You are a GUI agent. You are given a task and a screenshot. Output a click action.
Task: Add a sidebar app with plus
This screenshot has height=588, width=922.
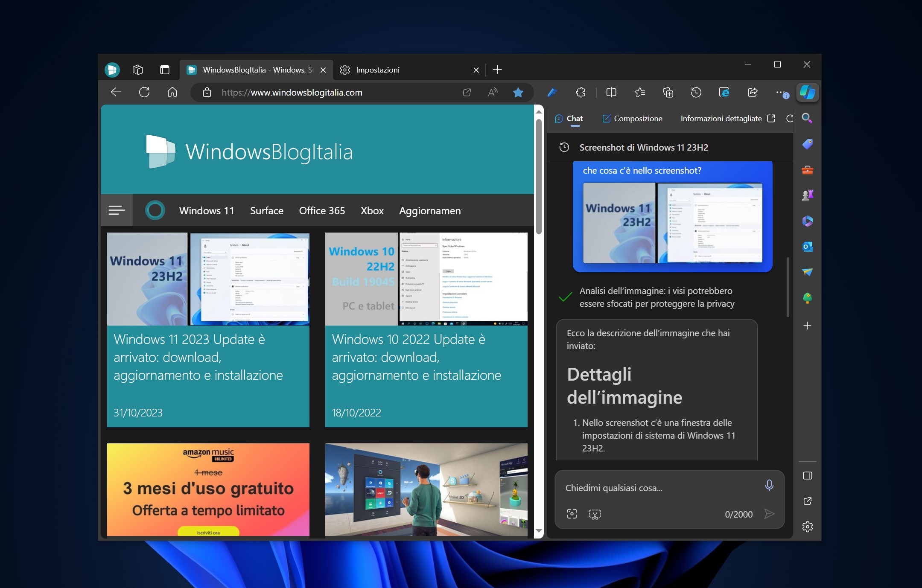coord(807,326)
